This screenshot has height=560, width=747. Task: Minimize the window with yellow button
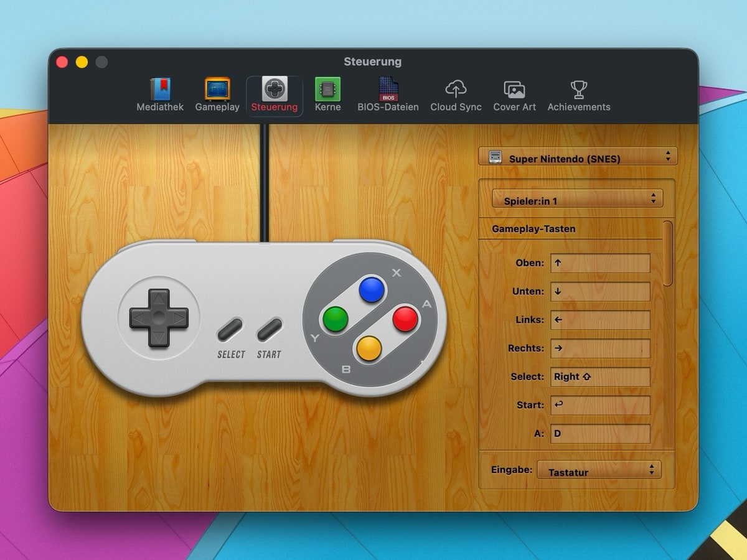pos(82,62)
